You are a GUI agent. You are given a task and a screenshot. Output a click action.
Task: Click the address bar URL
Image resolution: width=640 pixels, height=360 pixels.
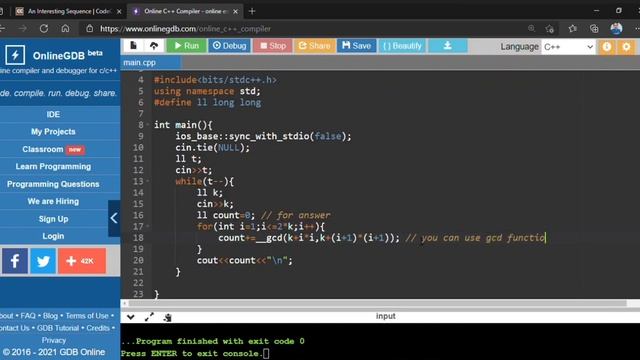pos(186,29)
